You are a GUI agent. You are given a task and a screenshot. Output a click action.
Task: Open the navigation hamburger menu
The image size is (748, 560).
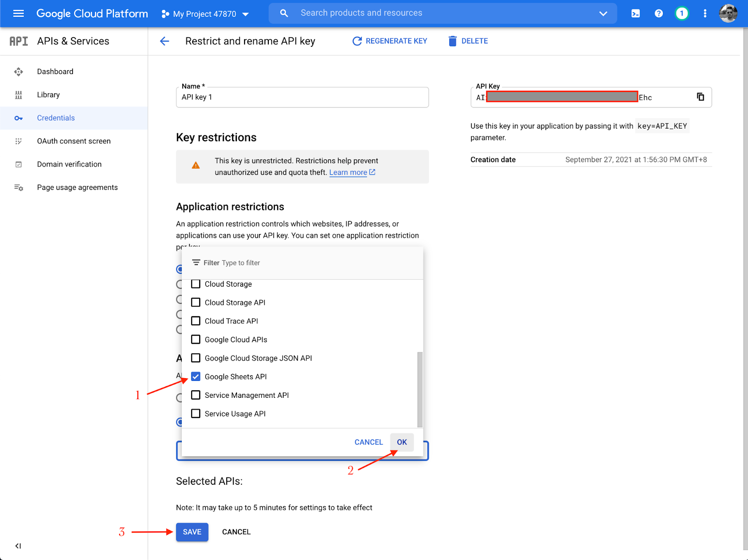pos(18,13)
